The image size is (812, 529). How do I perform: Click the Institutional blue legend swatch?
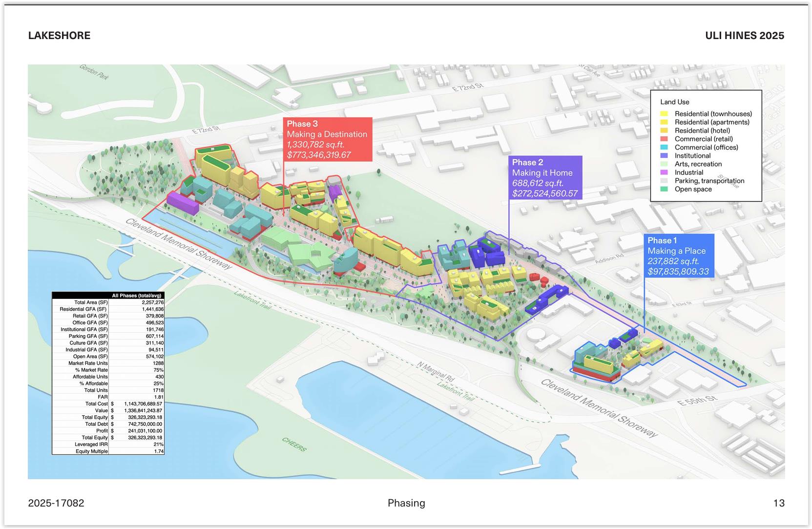tap(664, 155)
